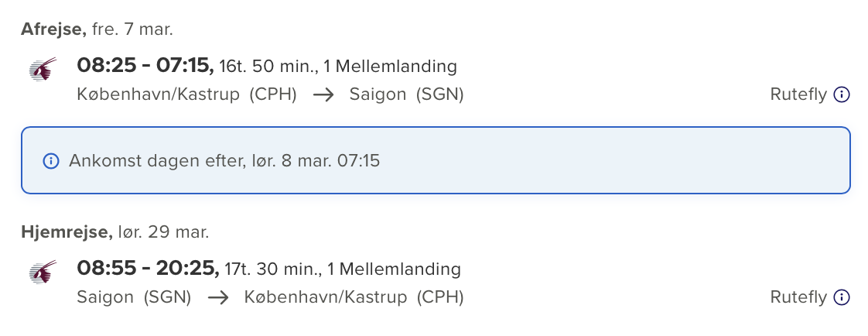This screenshot has height=336, width=868.
Task: Click the Ankomst dagen efter notice text
Action: tap(224, 161)
